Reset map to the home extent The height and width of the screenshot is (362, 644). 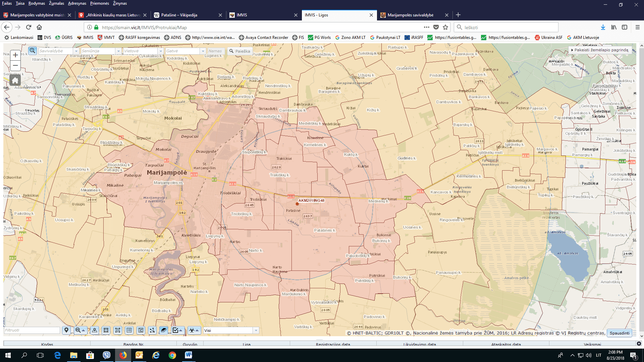[x=15, y=80]
